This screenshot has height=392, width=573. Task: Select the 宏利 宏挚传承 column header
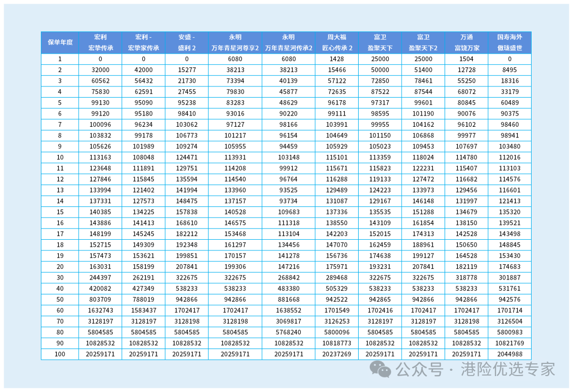[100, 42]
